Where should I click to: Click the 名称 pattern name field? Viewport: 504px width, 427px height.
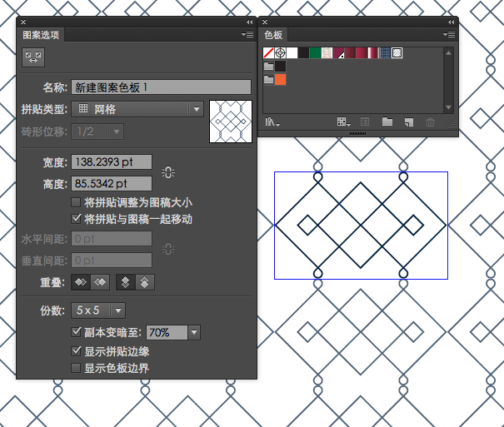pyautogui.click(x=161, y=87)
